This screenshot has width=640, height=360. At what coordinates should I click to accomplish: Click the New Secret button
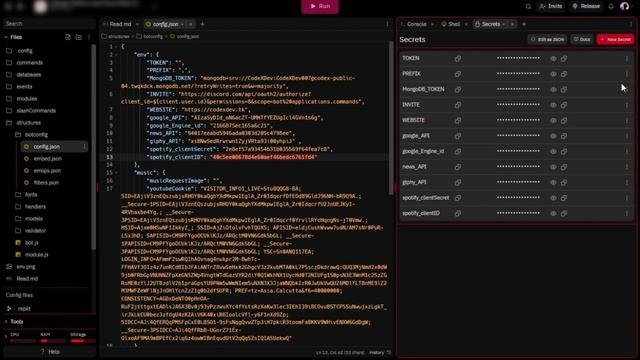(x=616, y=40)
